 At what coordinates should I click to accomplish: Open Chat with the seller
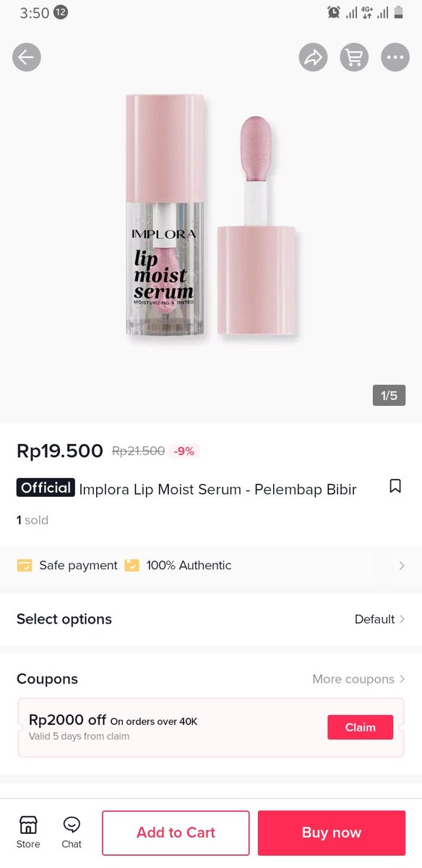[x=72, y=831]
